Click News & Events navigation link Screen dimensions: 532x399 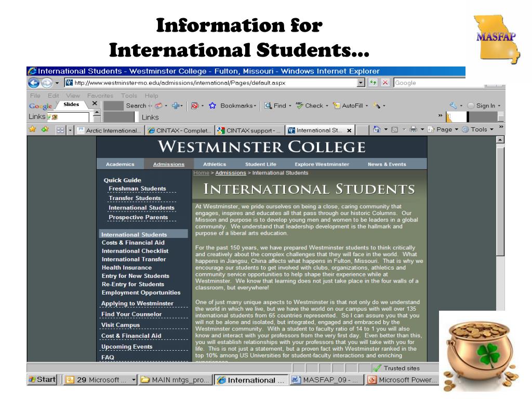point(387,164)
